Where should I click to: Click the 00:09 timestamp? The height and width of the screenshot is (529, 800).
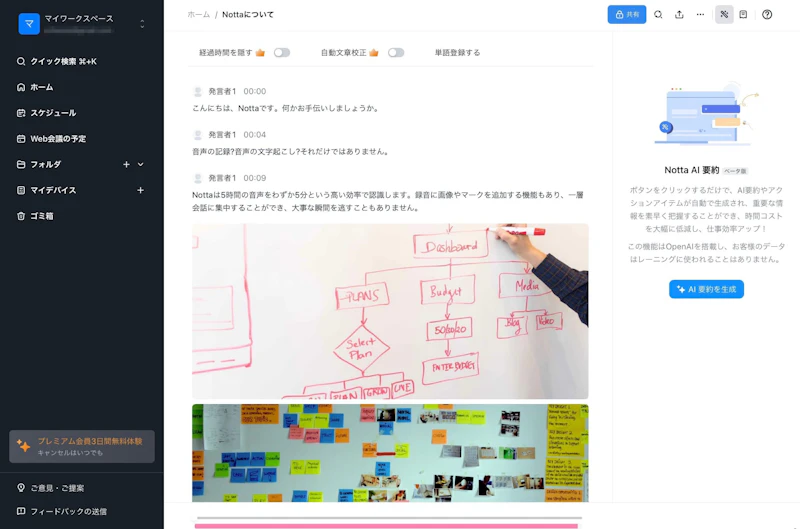click(255, 178)
